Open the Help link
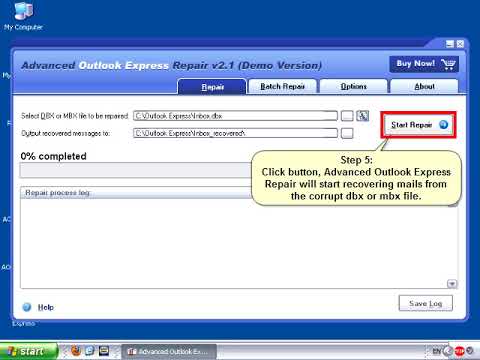Image resolution: width=480 pixels, height=360 pixels. (46, 307)
